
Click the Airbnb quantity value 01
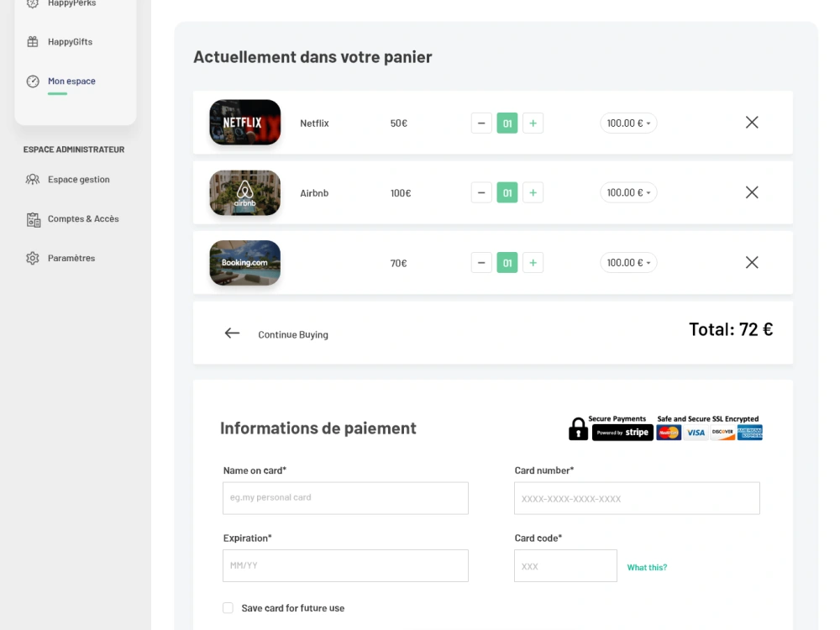click(507, 193)
